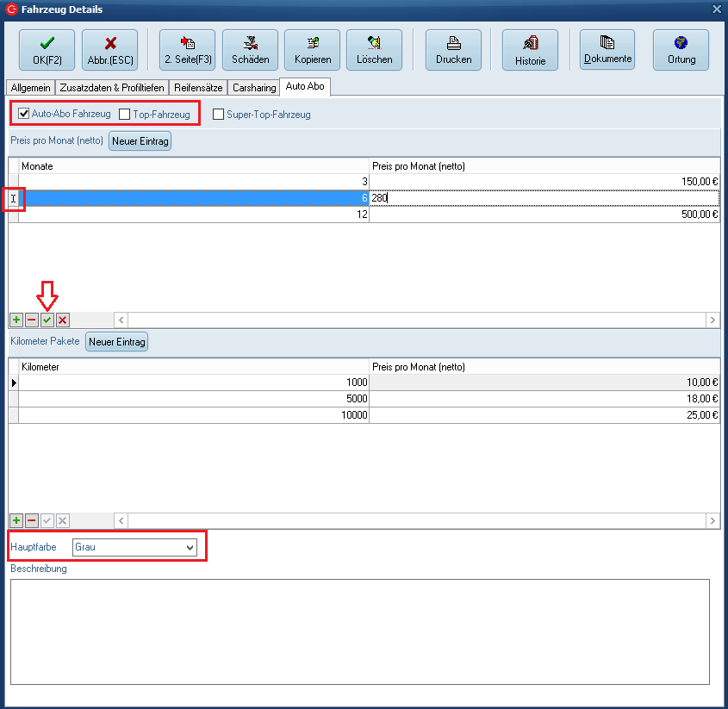Click inside the Beschreibung text area

pyautogui.click(x=359, y=631)
